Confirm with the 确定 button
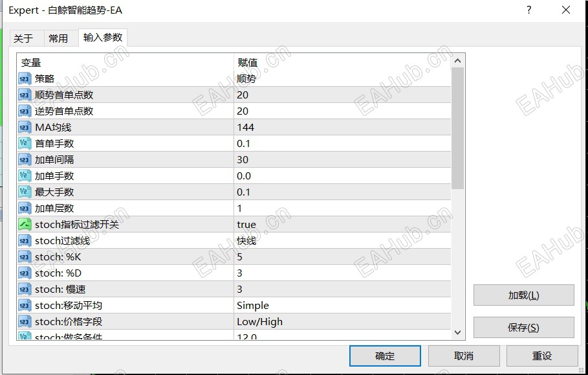588x375 pixels. [x=385, y=356]
